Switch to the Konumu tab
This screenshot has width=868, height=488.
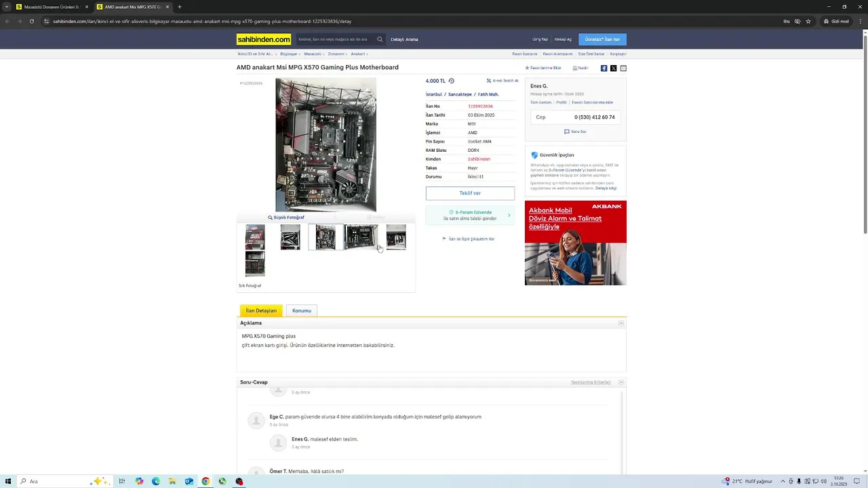pyautogui.click(x=302, y=310)
